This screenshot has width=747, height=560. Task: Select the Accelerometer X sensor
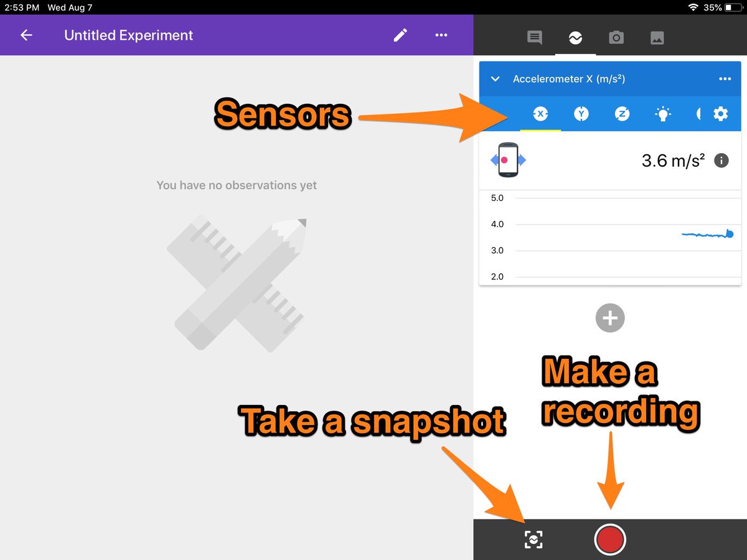[540, 114]
